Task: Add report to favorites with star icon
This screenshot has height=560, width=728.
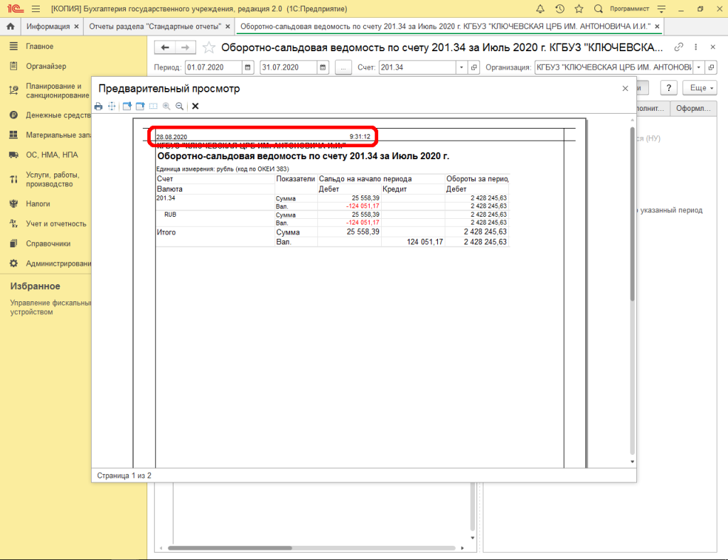Action: coord(209,48)
